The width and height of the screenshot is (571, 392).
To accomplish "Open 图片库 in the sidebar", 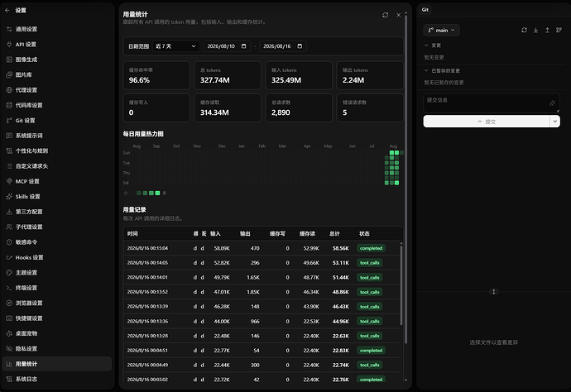I will pos(57,74).
